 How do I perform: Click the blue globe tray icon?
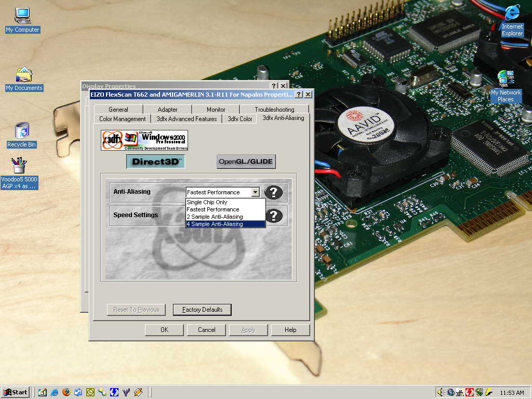[x=450, y=393]
